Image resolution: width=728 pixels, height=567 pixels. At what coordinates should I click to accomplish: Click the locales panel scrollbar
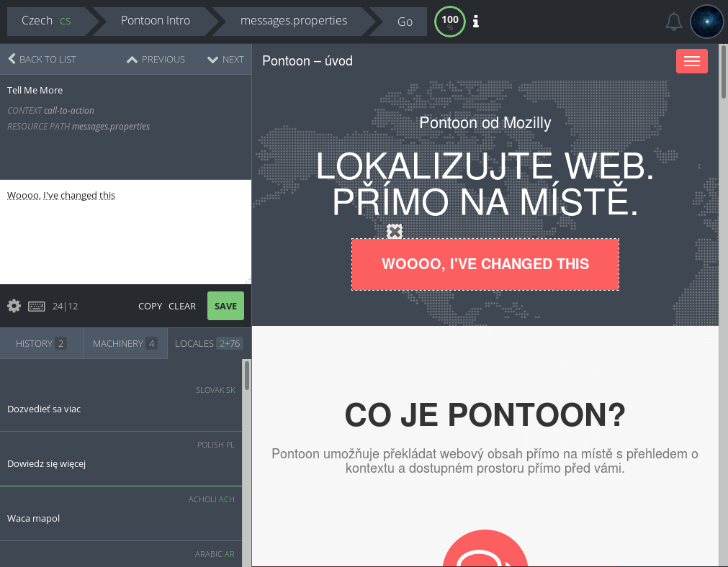coord(247,376)
